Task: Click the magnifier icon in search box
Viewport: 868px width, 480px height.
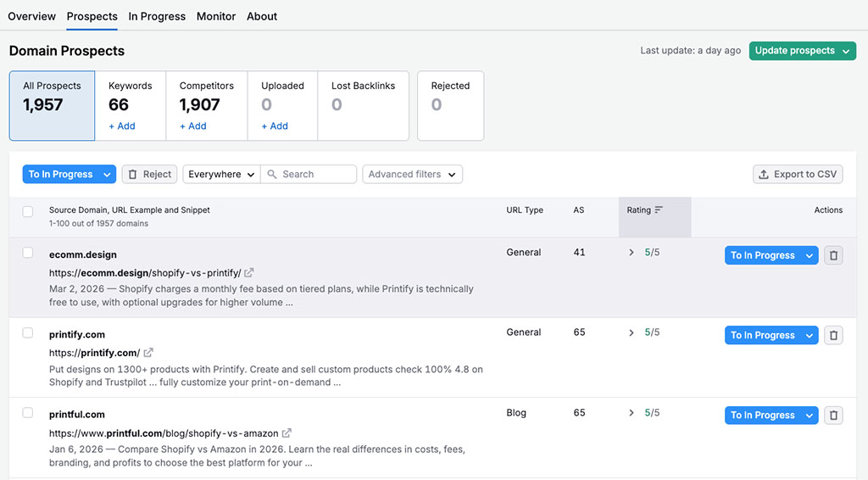Action: coord(272,174)
